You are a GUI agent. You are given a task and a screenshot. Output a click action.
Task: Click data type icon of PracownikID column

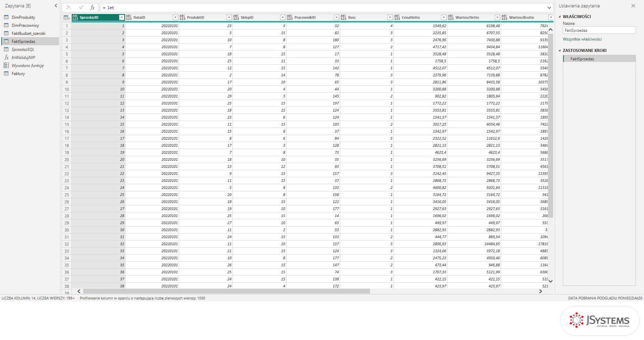[x=290, y=17]
